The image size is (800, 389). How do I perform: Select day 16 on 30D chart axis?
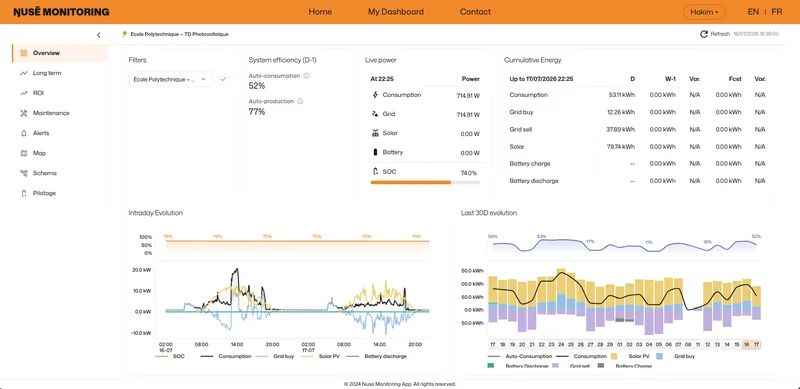(x=747, y=345)
